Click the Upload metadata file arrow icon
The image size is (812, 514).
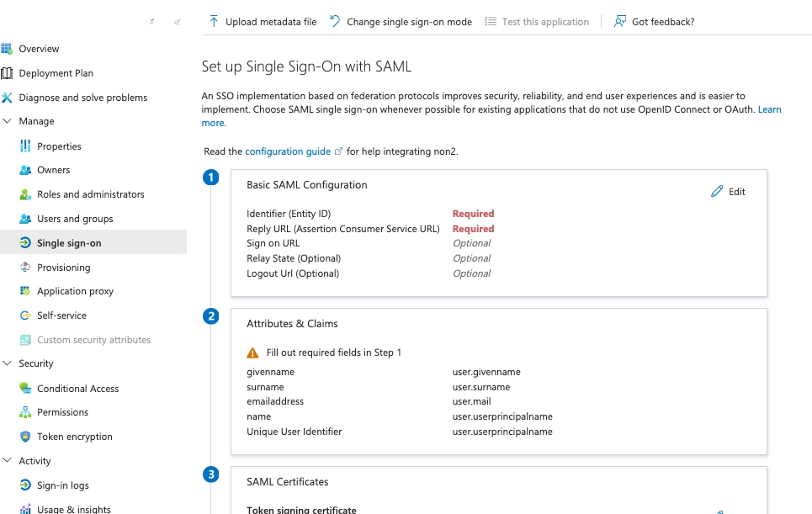(214, 21)
